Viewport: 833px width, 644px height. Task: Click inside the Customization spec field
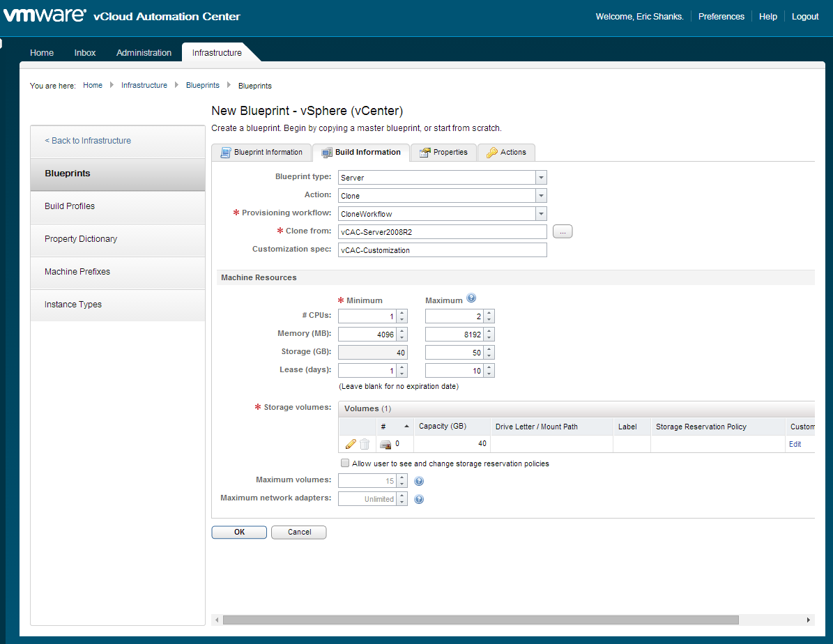(442, 250)
